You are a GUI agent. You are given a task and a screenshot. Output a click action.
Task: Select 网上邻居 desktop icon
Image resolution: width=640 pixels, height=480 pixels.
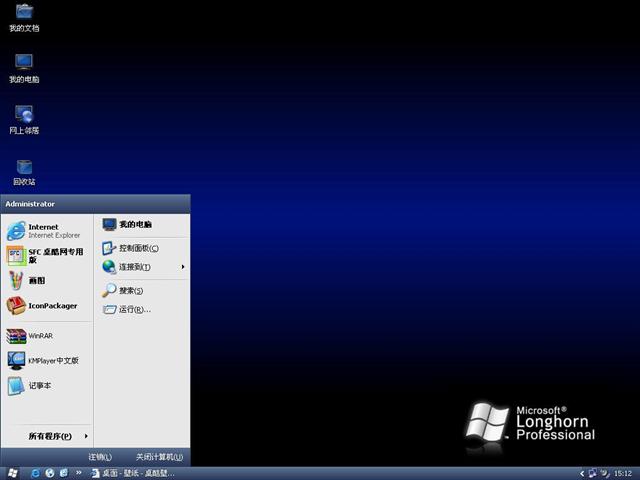click(x=24, y=119)
